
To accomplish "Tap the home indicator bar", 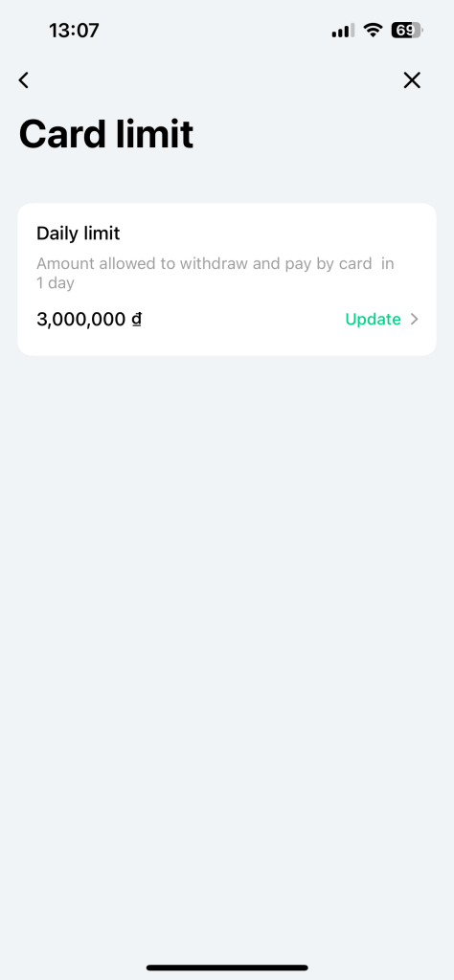I will 227,968.
